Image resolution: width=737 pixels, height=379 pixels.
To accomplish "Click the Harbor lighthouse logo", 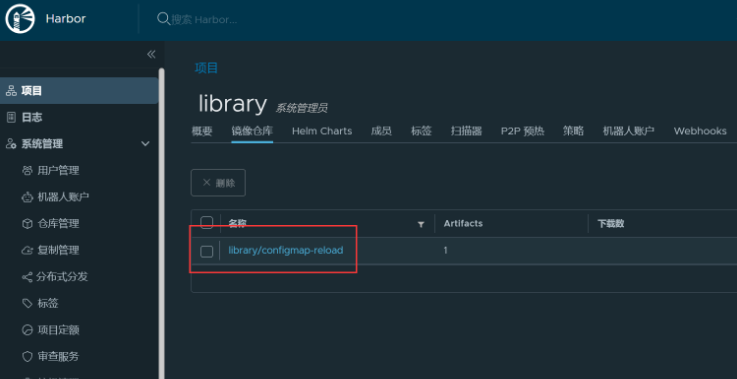I will click(20, 19).
